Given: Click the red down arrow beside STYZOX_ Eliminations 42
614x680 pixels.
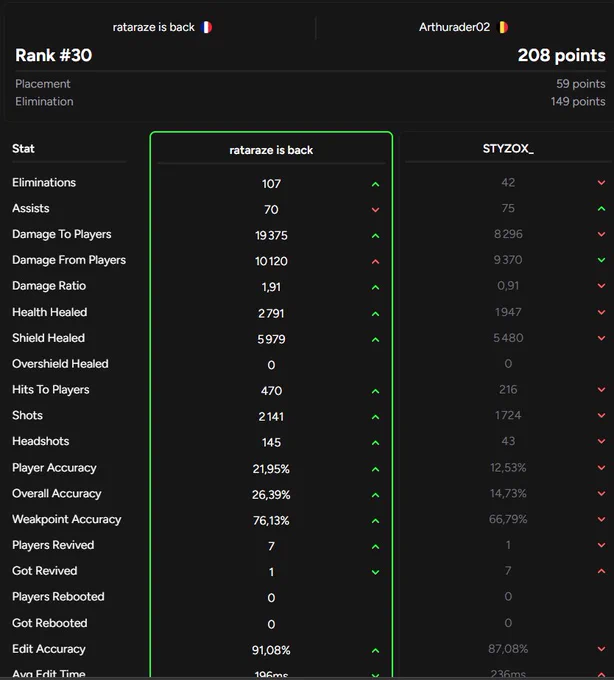Looking at the screenshot, I should click(601, 183).
